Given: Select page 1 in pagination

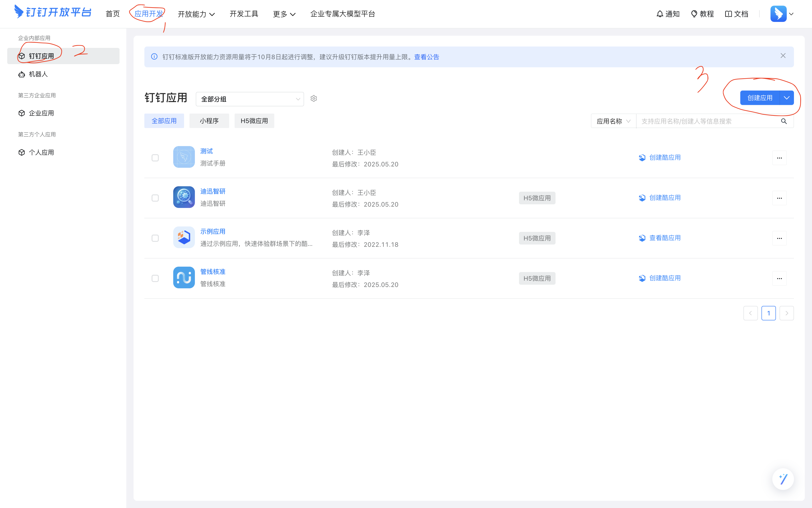Looking at the screenshot, I should (x=769, y=313).
